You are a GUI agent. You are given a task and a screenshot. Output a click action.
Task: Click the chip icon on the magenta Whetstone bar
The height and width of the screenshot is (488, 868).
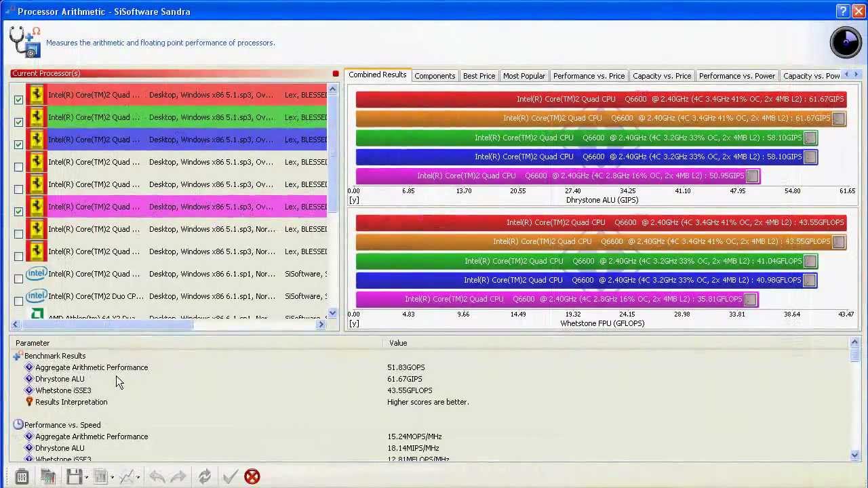pyautogui.click(x=750, y=300)
